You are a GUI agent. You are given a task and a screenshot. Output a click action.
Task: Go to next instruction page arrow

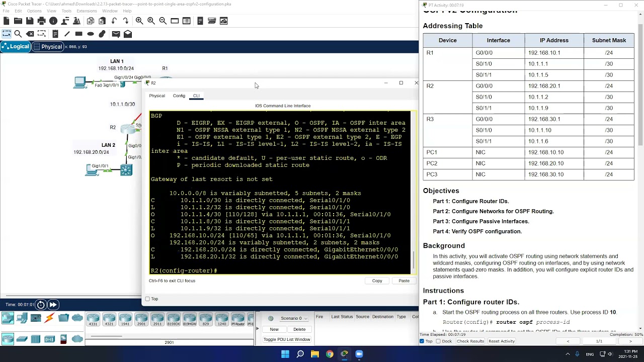coord(630,341)
